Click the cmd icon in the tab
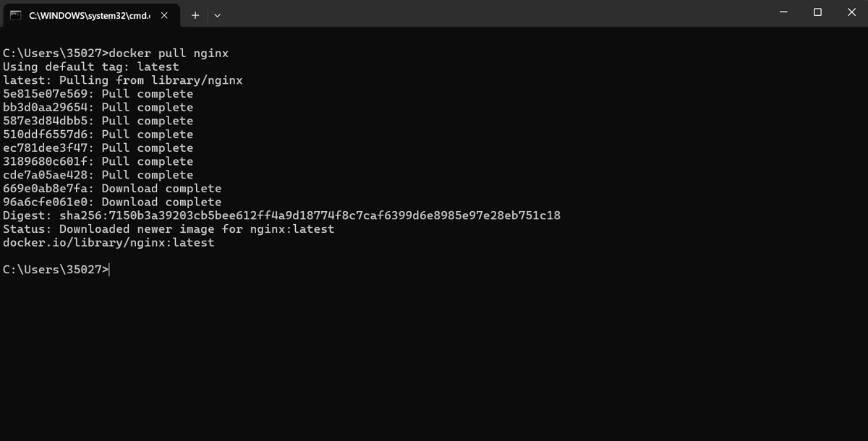Screen dimensions: 868x441 [16, 15]
